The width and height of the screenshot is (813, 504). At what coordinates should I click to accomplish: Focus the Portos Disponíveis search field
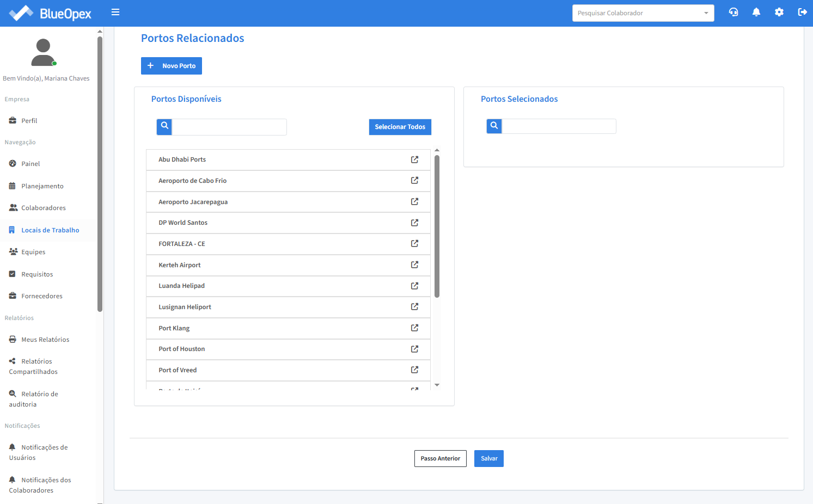point(229,127)
